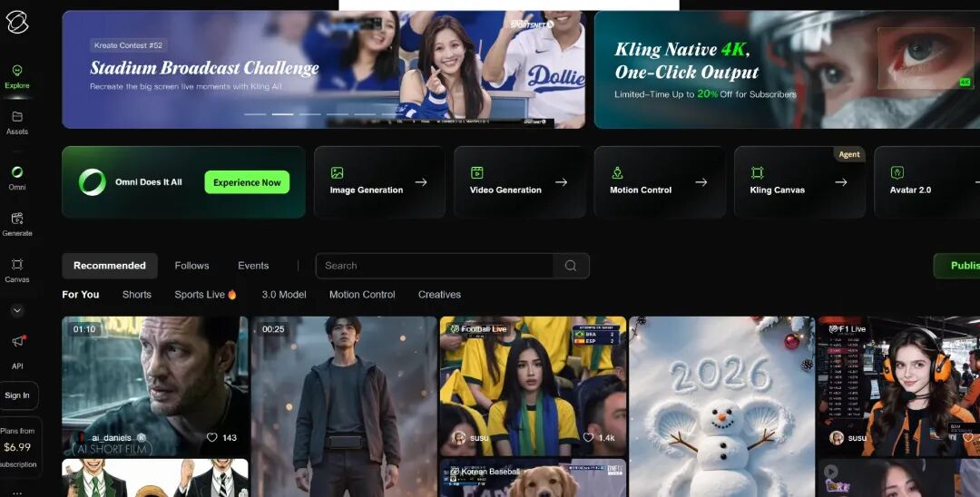Open the Kling Native 4K banner
The image size is (980, 497).
click(x=787, y=69)
